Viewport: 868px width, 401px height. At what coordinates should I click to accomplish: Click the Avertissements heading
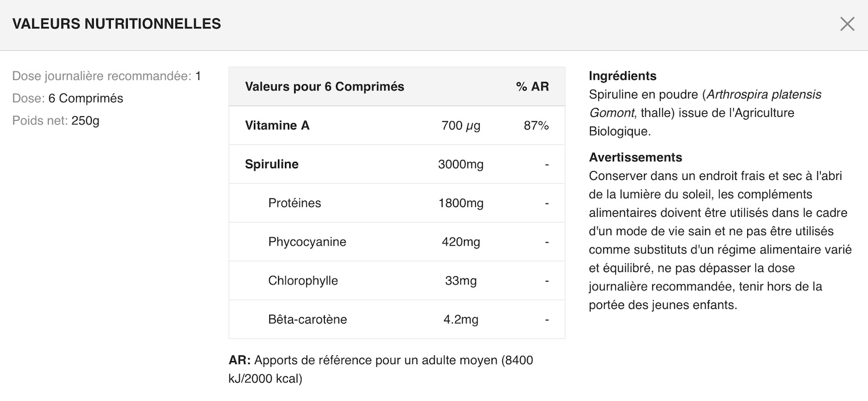[635, 158]
